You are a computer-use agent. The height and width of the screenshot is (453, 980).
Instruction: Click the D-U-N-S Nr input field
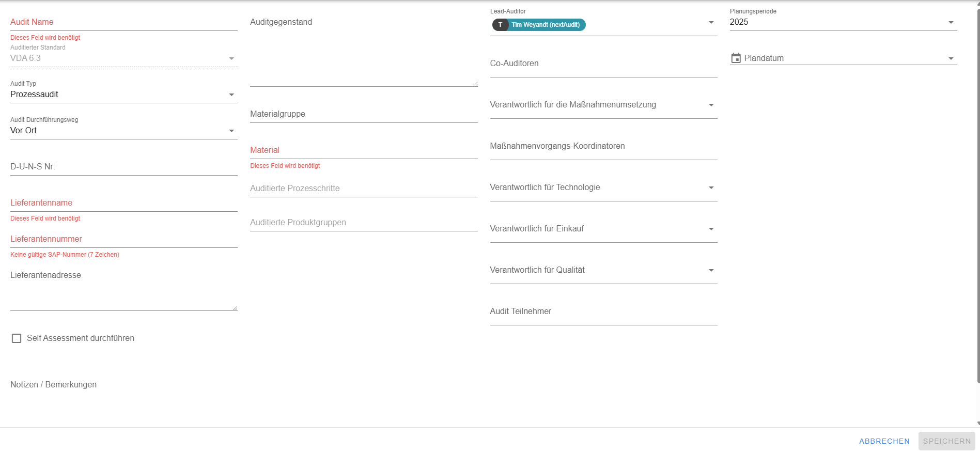tap(123, 167)
